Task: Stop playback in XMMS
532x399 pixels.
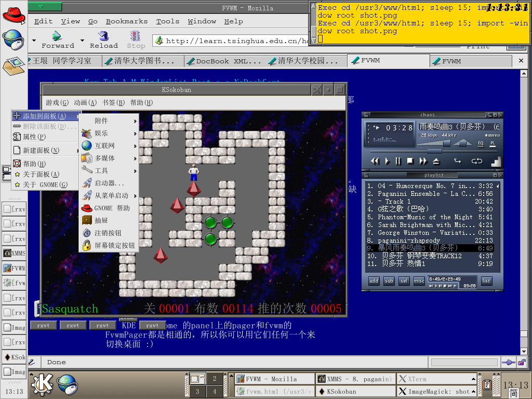Action: (x=410, y=162)
